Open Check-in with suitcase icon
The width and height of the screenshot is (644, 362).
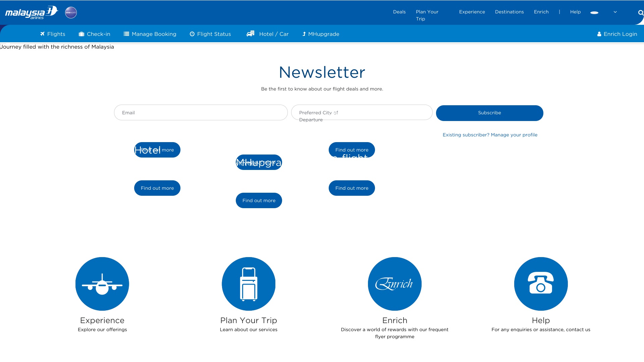[94, 34]
